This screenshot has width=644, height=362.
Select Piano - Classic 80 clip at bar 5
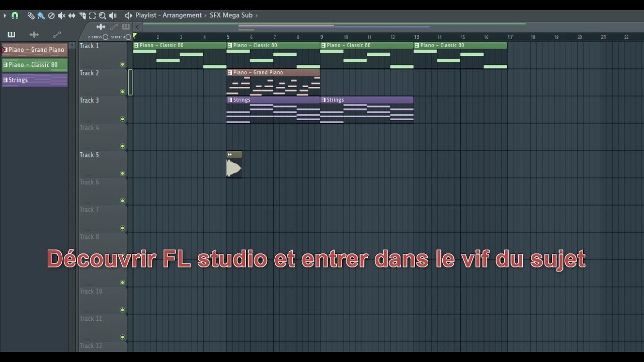click(273, 55)
